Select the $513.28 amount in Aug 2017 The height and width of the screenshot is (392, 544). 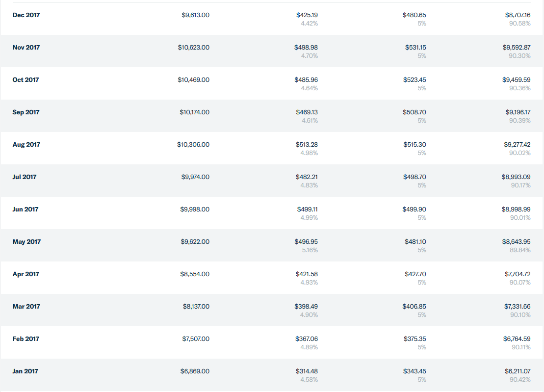click(307, 144)
